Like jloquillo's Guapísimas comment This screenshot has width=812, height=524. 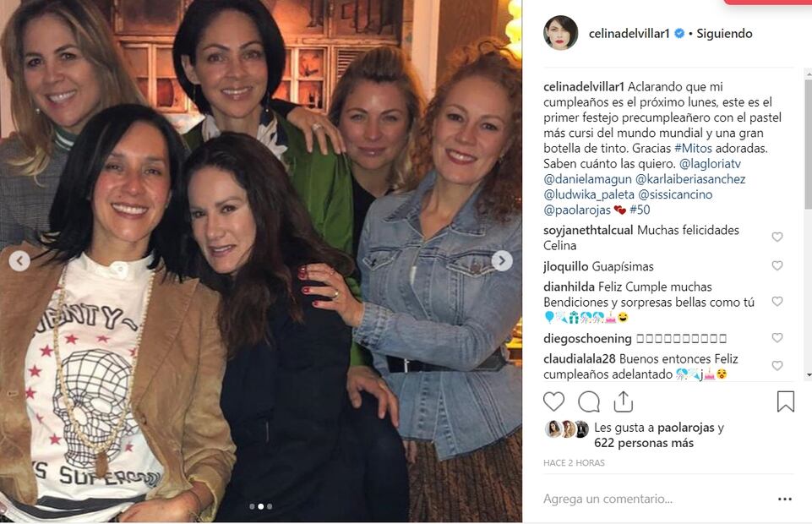point(777,266)
